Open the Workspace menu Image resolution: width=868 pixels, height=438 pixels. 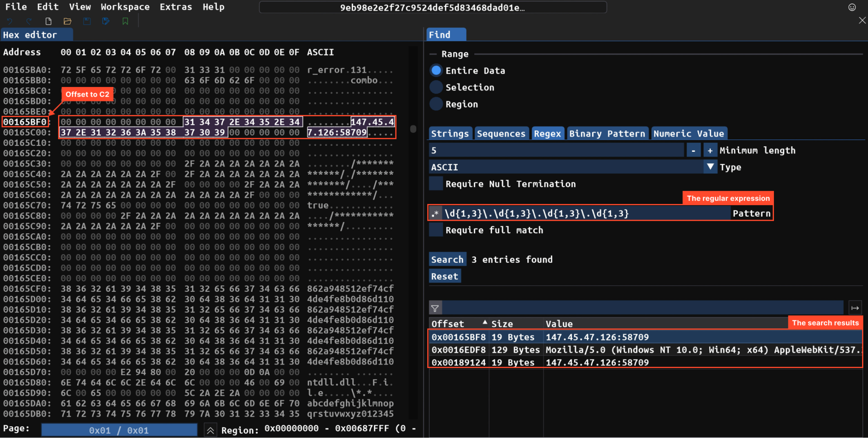[x=125, y=7]
